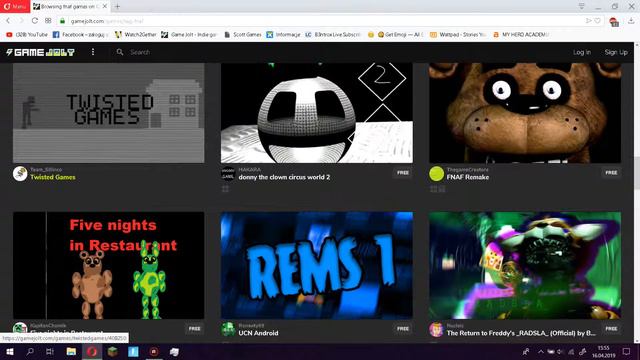Select the Browsing fnaf games tab
This screenshot has width=640, height=360.
[x=70, y=7]
